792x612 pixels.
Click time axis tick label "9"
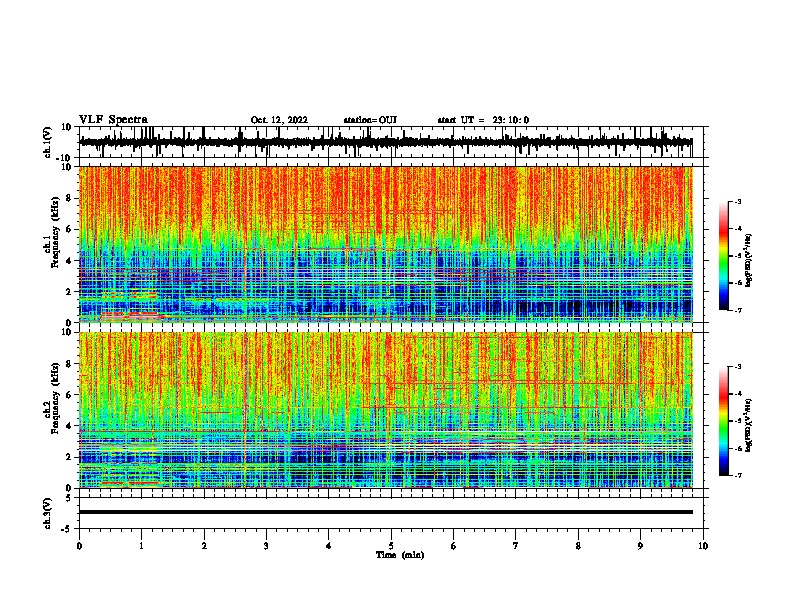point(640,546)
